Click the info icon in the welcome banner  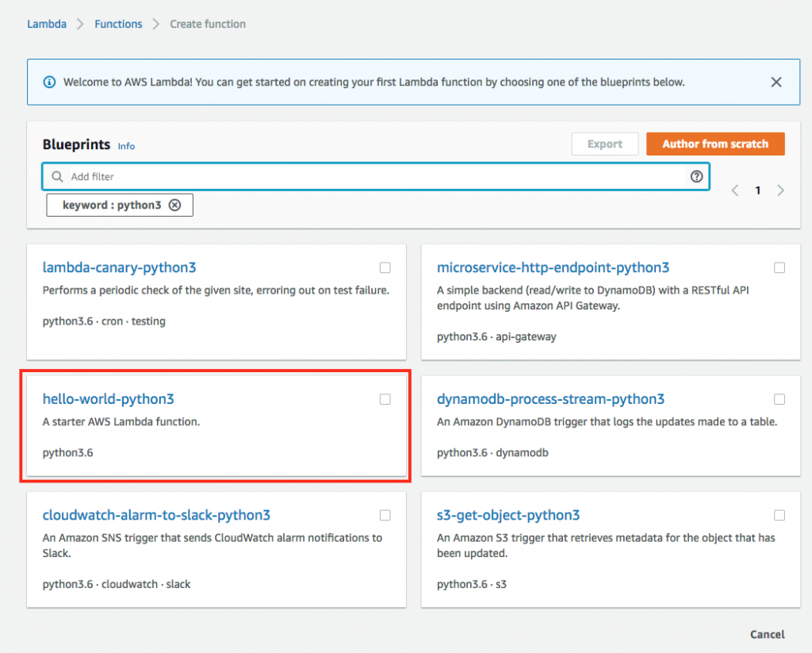click(49, 82)
